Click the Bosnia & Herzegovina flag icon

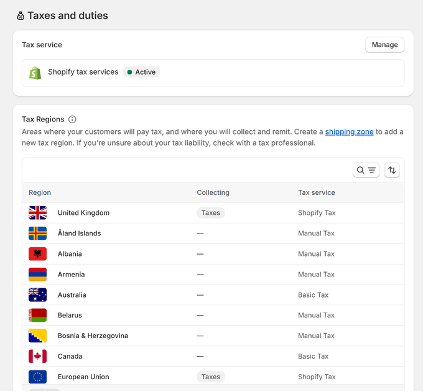pos(38,336)
